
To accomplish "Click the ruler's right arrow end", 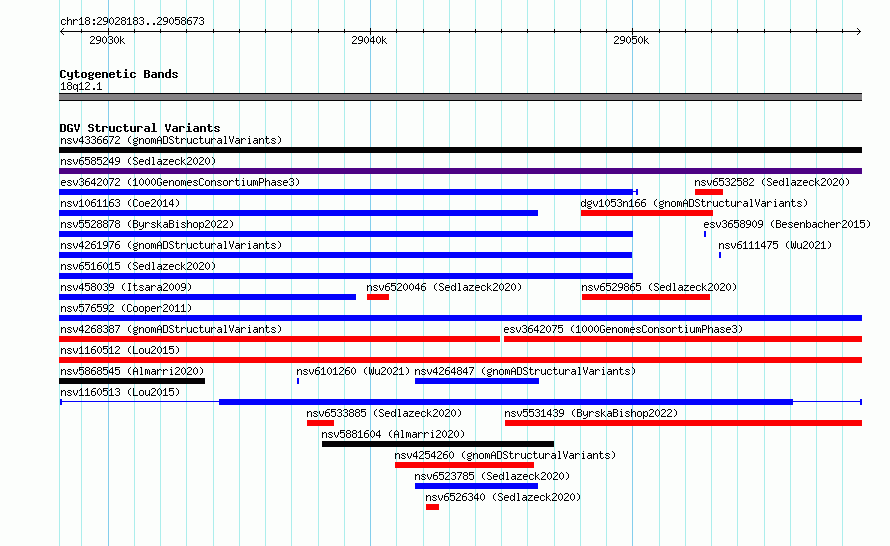I will click(859, 32).
